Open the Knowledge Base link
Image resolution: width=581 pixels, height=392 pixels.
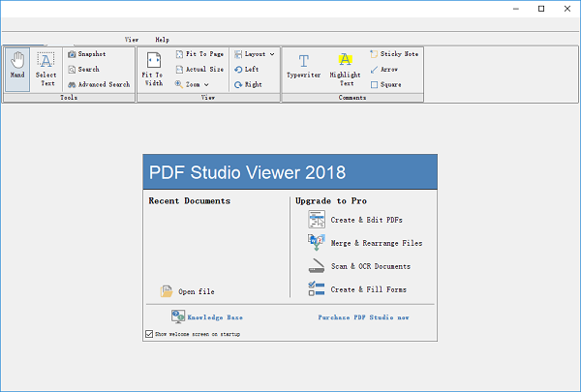point(215,317)
